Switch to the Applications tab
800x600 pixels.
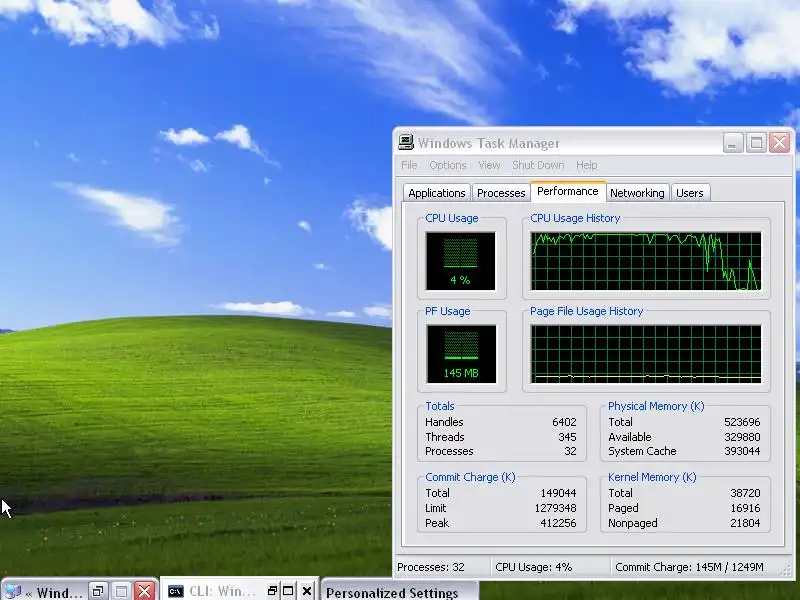(x=437, y=193)
